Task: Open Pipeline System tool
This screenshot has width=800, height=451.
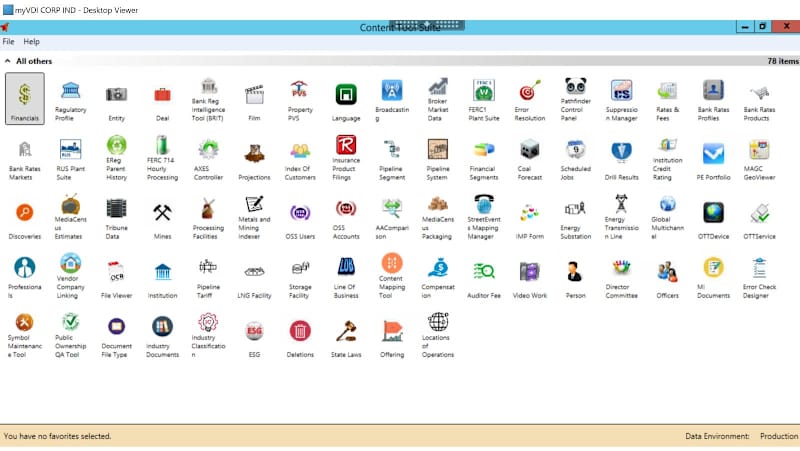Action: click(x=438, y=160)
